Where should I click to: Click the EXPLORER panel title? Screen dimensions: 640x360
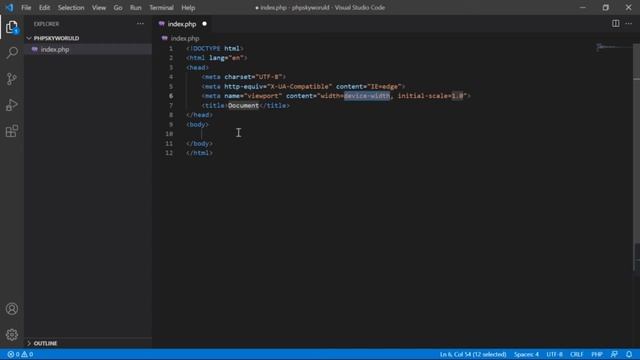click(x=47, y=24)
